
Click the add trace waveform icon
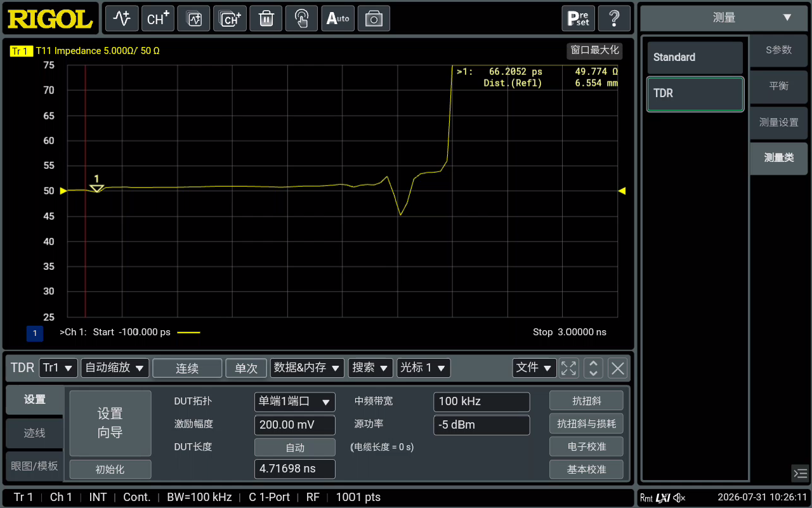coord(121,18)
